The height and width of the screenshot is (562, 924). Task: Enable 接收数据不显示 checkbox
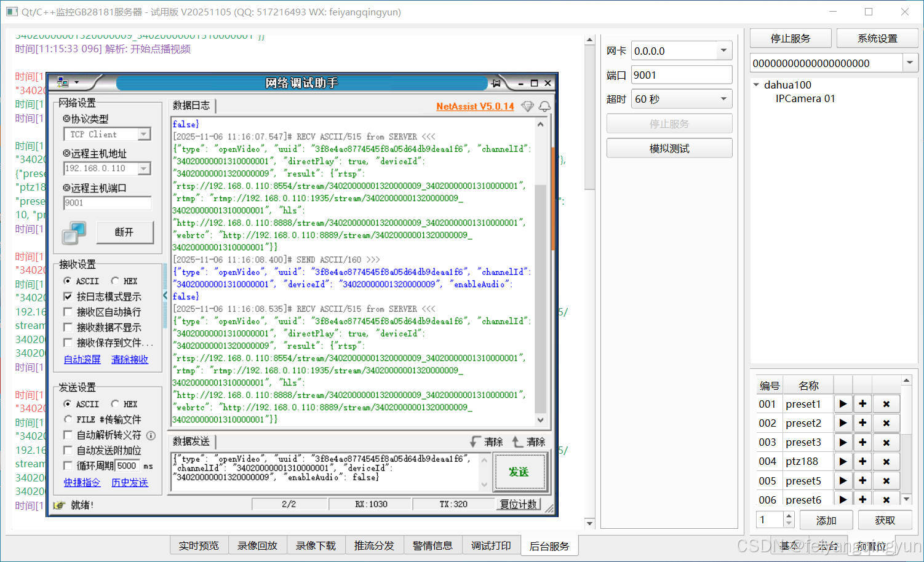pyautogui.click(x=68, y=327)
